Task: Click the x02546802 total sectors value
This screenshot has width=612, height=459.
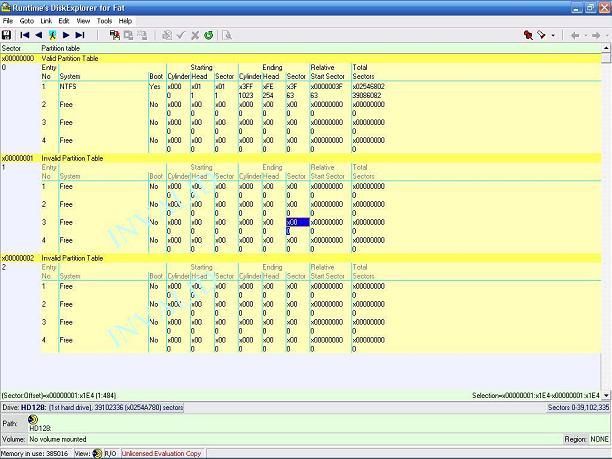Action: pyautogui.click(x=368, y=86)
